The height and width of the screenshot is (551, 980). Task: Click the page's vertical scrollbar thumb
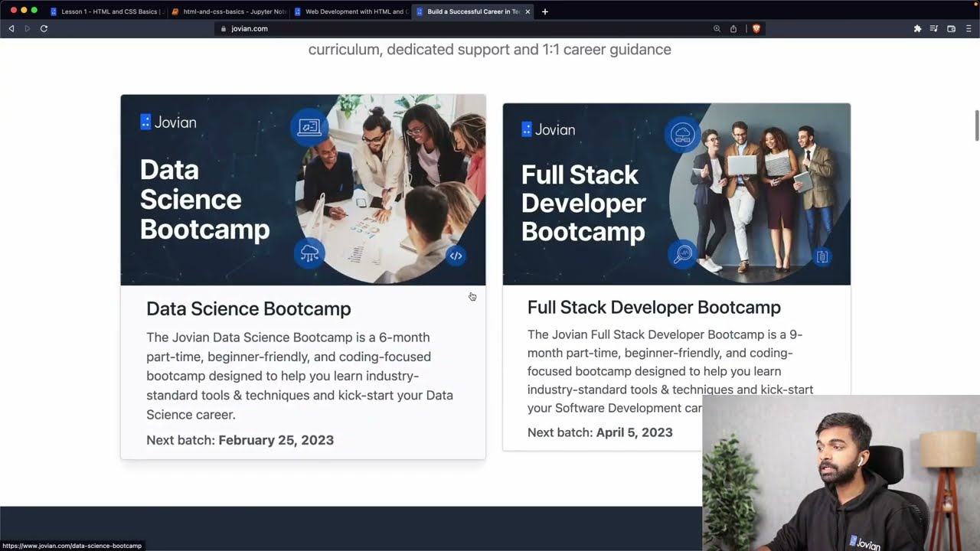976,126
